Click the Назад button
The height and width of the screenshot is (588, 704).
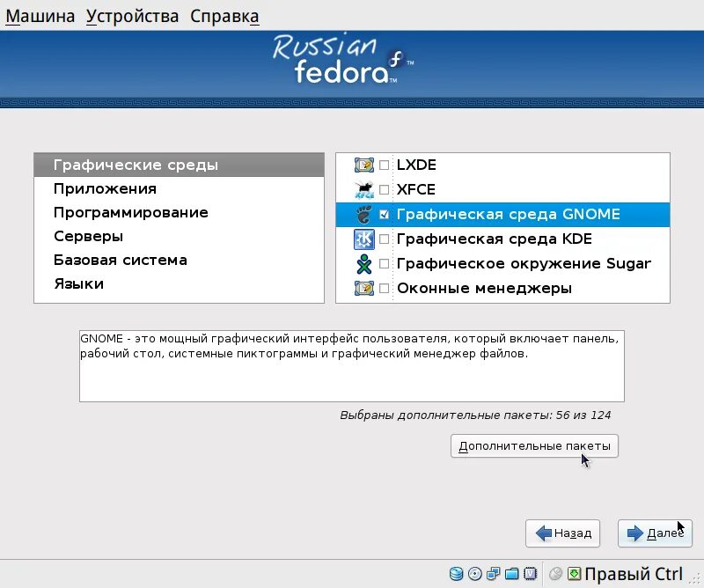click(562, 533)
